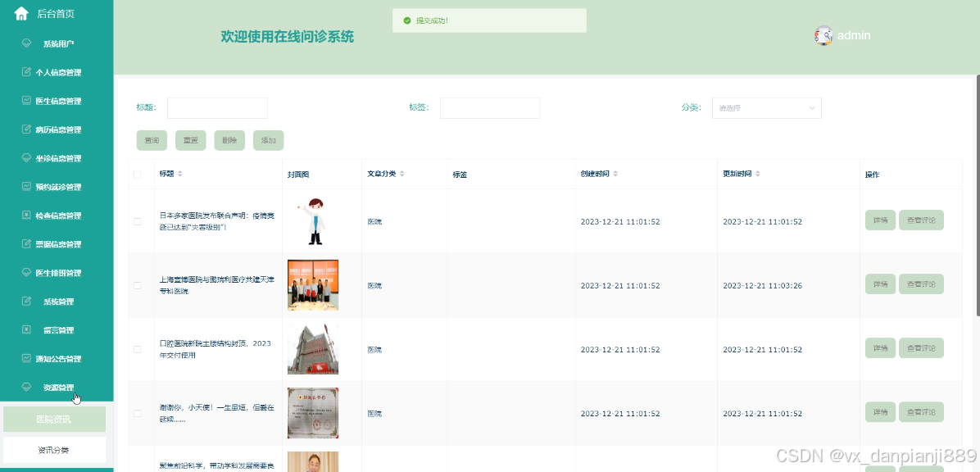Viewport: 980px width, 472px height.
Task: Click 详情 for 上海壹博医院 article
Action: pos(880,284)
